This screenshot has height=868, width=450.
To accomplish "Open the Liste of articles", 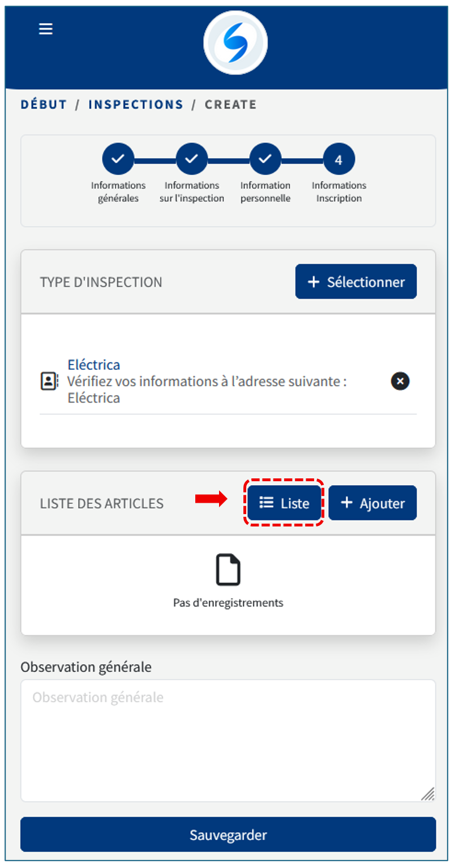I will coord(284,503).
